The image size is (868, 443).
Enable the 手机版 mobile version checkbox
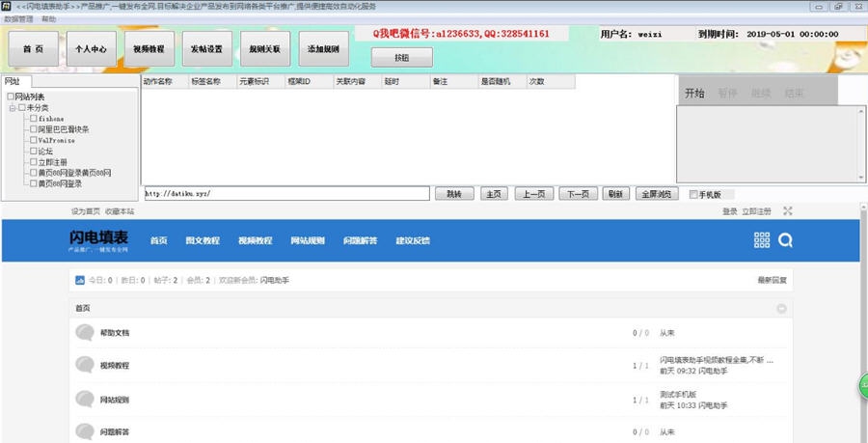693,194
